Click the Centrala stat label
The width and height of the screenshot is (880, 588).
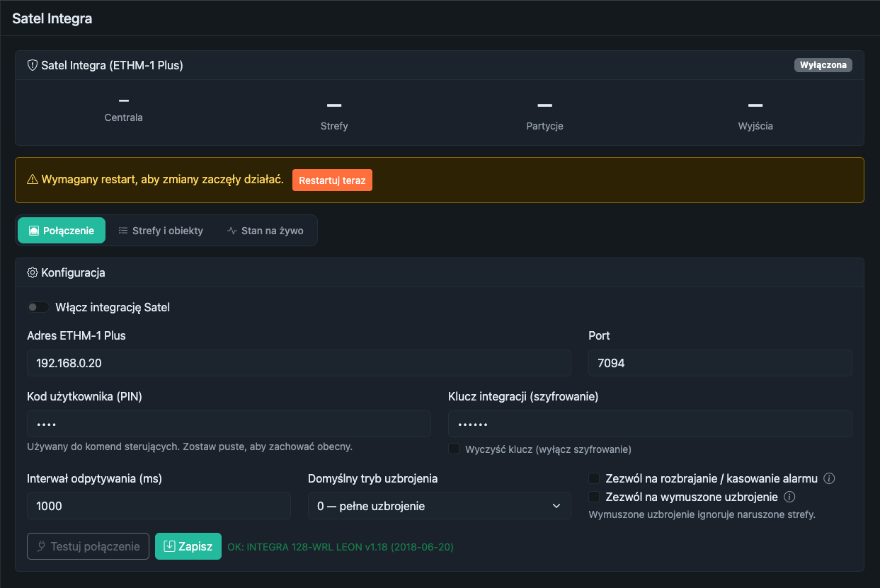[124, 117]
